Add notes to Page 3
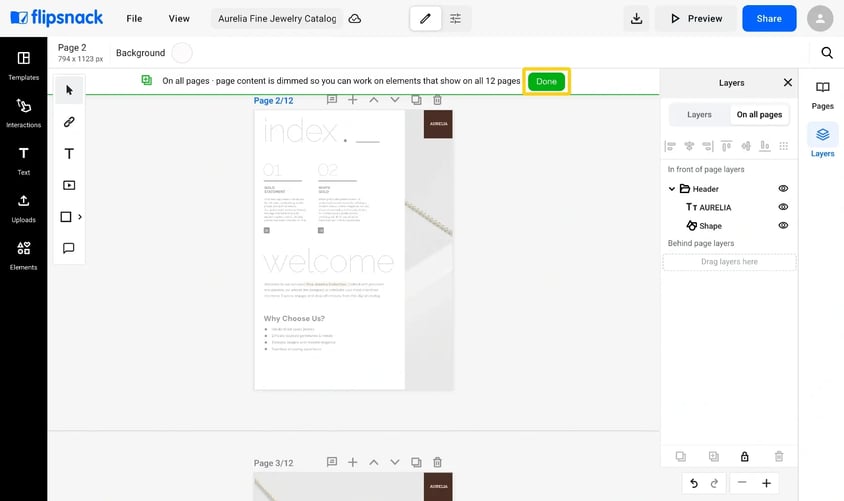The image size is (844, 501). click(332, 462)
